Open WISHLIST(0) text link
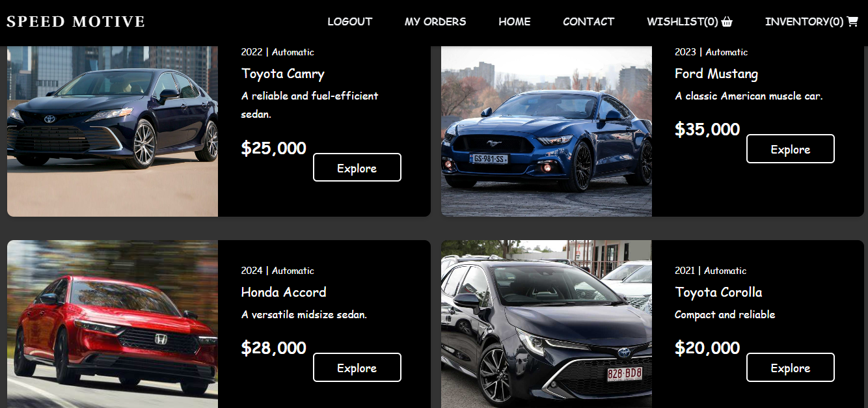The image size is (868, 408). click(x=683, y=21)
